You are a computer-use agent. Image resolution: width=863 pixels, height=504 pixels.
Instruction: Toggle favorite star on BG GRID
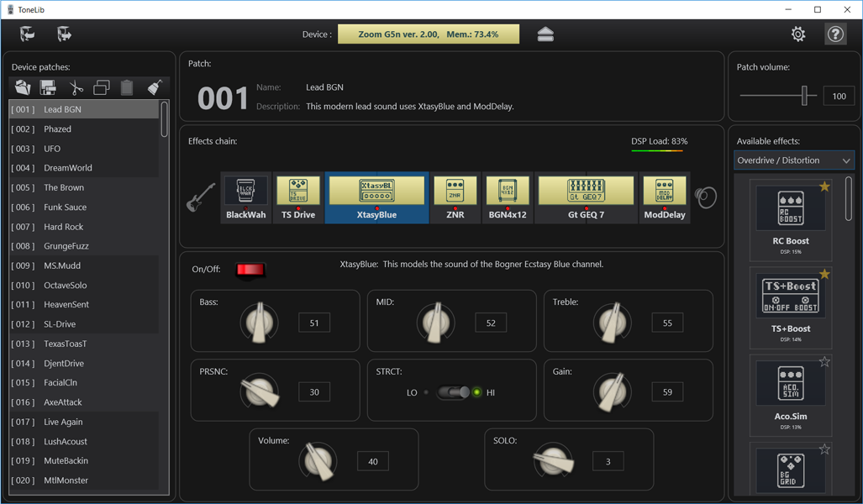click(x=824, y=449)
